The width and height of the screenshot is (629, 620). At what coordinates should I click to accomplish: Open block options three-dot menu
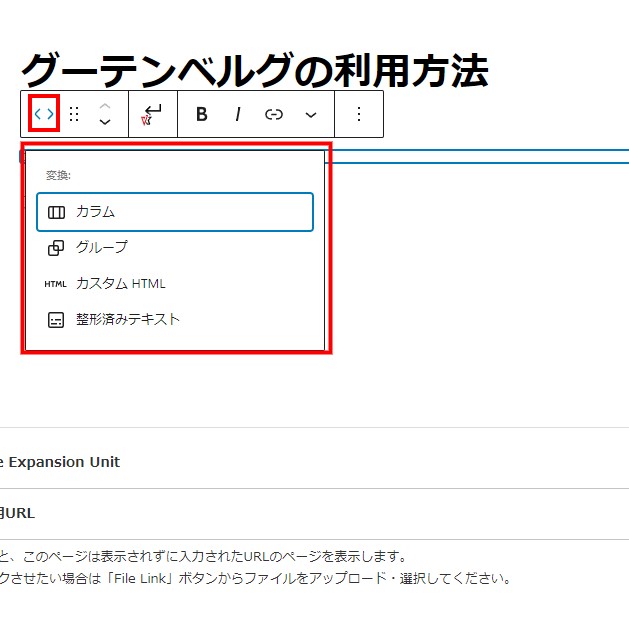click(359, 114)
